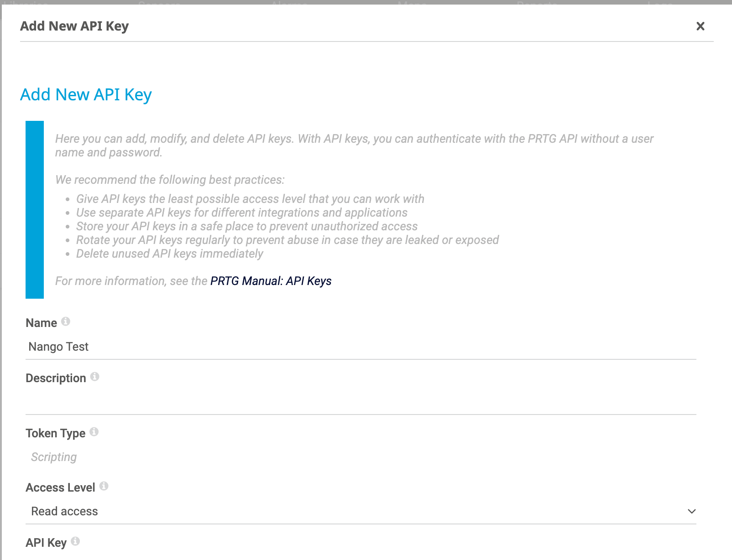Click the blue vertical help banner bar
The height and width of the screenshot is (560, 732).
click(x=35, y=210)
